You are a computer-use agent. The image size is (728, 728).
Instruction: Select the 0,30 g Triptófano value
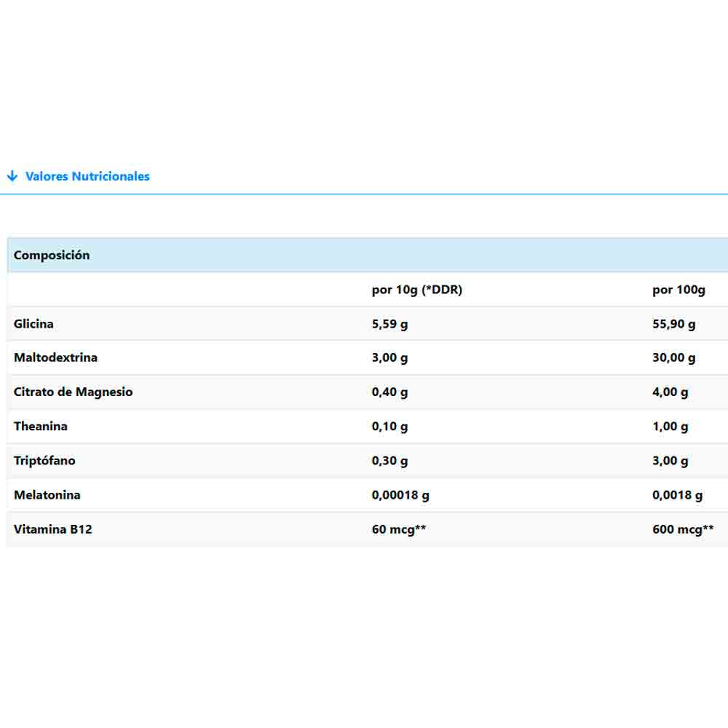point(389,460)
